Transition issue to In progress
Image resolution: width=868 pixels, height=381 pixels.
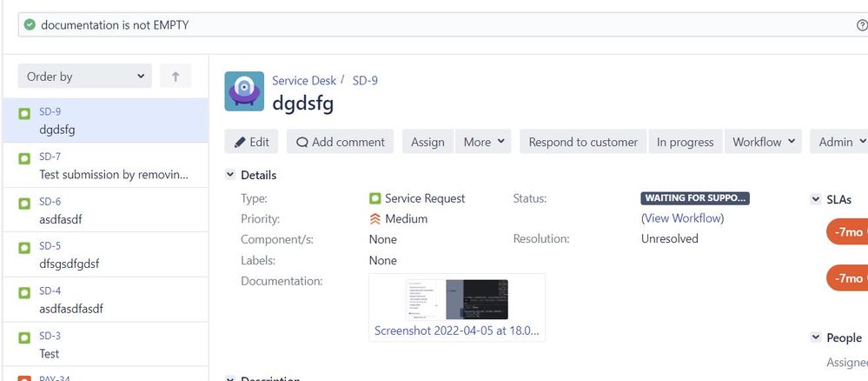pyautogui.click(x=685, y=142)
